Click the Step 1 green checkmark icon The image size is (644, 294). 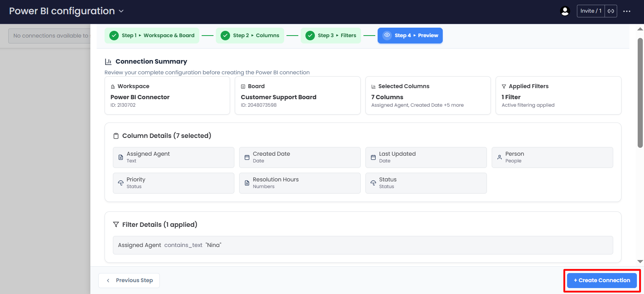click(x=114, y=36)
